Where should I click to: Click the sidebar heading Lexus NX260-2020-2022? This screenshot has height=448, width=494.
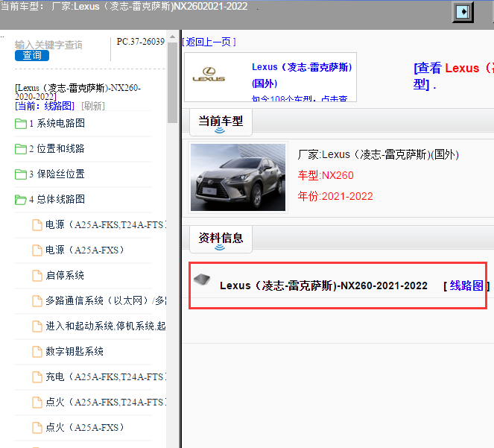(x=77, y=92)
